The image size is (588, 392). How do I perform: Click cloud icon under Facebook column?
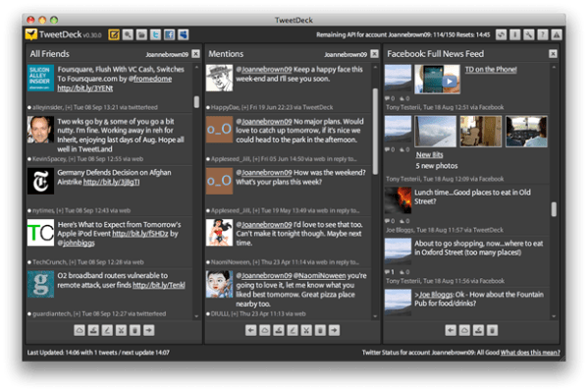(464, 330)
